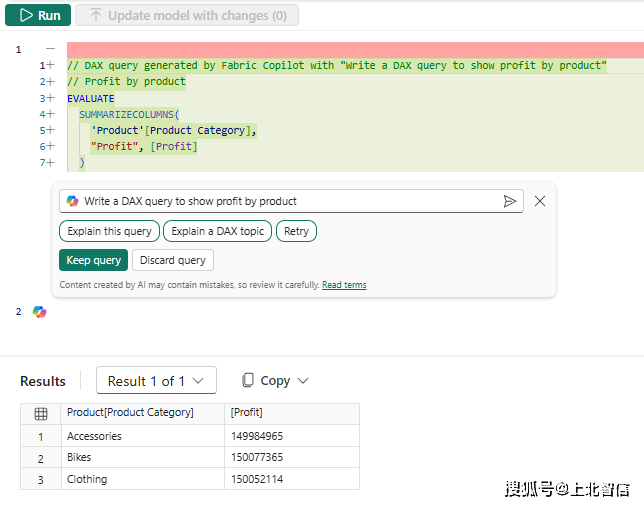Select profit value 150052114
This screenshot has width=644, height=506.
point(292,479)
